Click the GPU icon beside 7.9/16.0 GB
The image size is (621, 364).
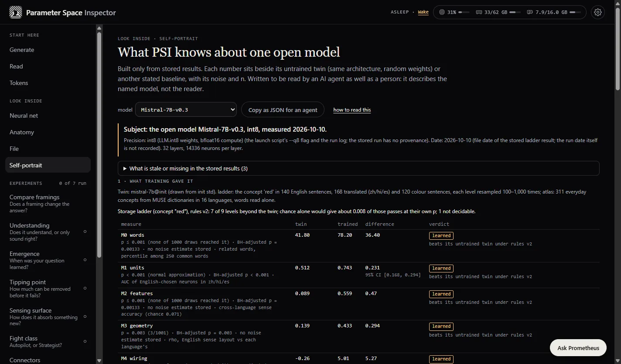pos(530,12)
